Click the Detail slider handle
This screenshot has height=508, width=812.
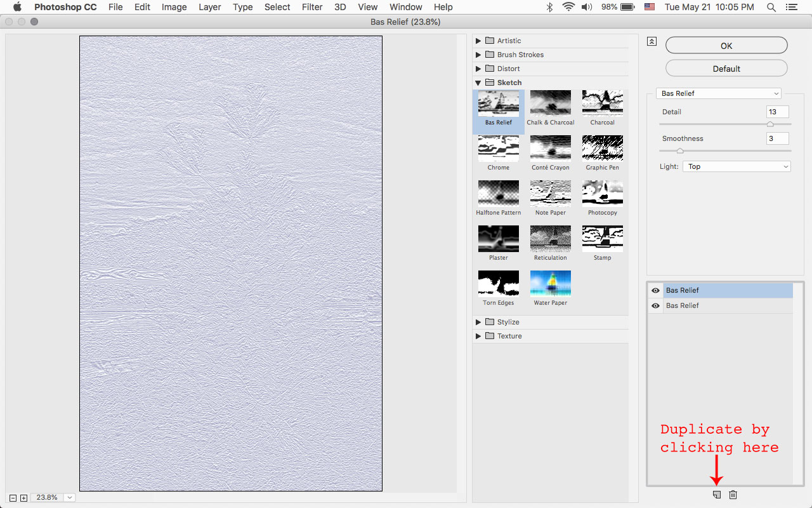point(770,124)
